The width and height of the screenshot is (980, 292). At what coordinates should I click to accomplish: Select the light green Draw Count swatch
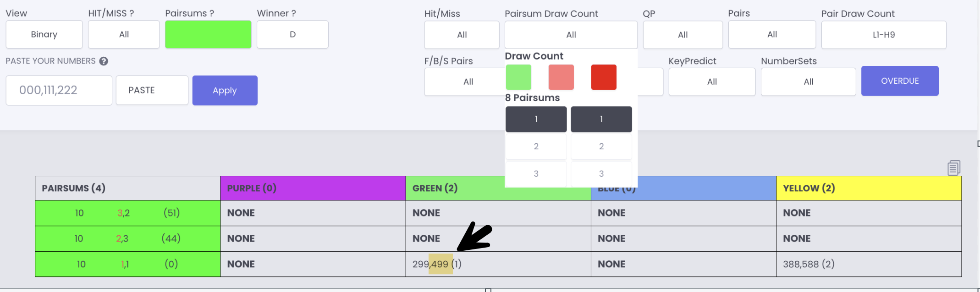click(518, 77)
